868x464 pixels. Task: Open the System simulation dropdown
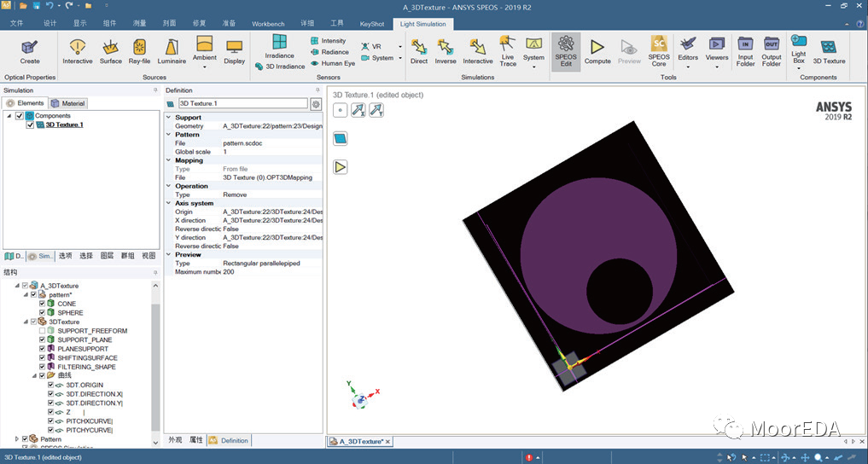click(x=533, y=67)
